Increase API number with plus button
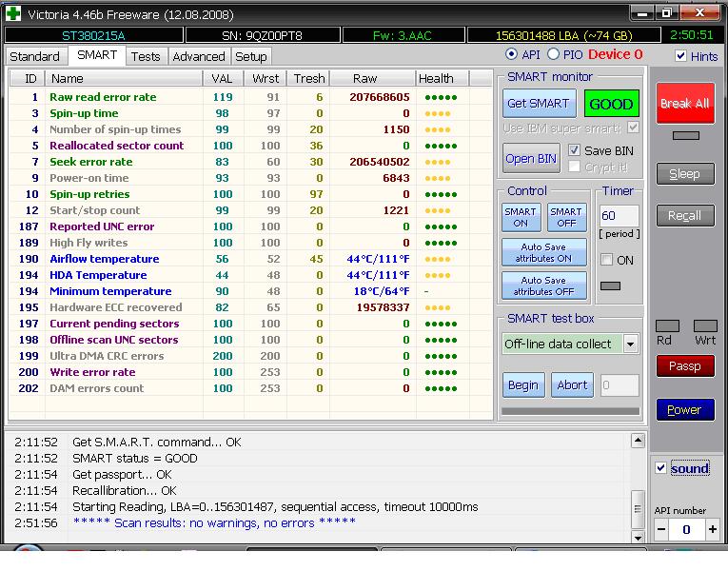 click(x=712, y=529)
